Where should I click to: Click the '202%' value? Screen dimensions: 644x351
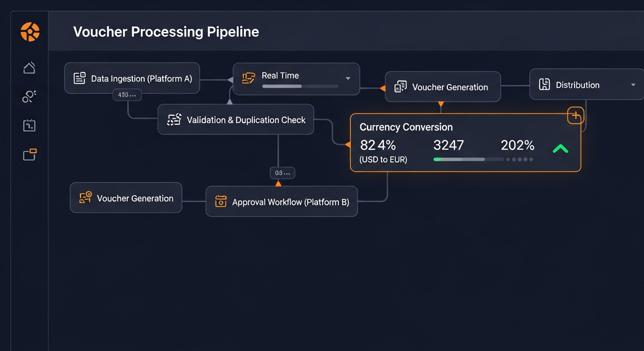[517, 145]
